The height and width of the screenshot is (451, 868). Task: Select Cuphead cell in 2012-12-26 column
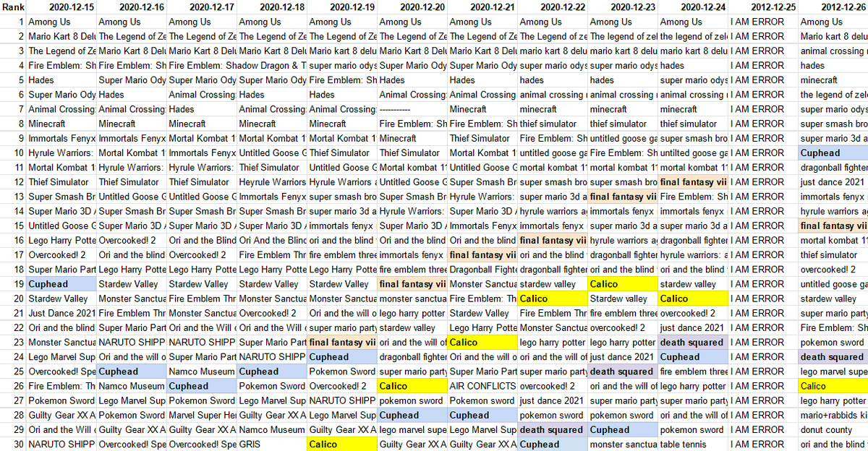click(833, 153)
